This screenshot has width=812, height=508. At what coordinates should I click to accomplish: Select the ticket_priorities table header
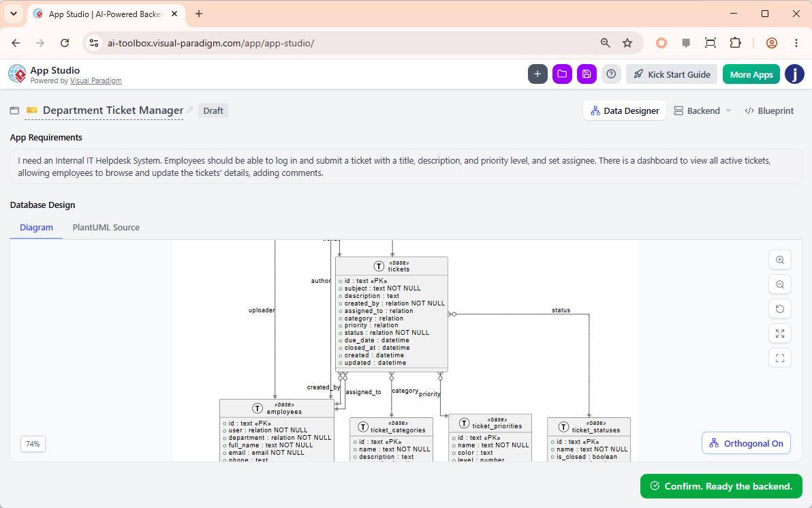(x=490, y=423)
